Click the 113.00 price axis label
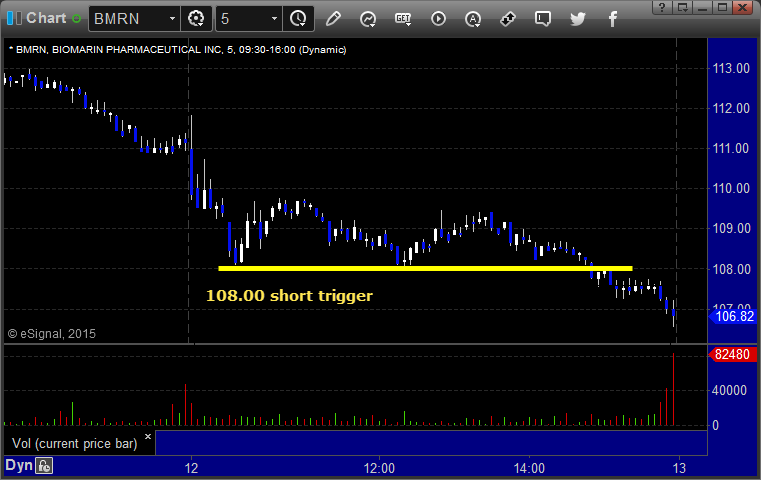The image size is (761, 480). (731, 68)
